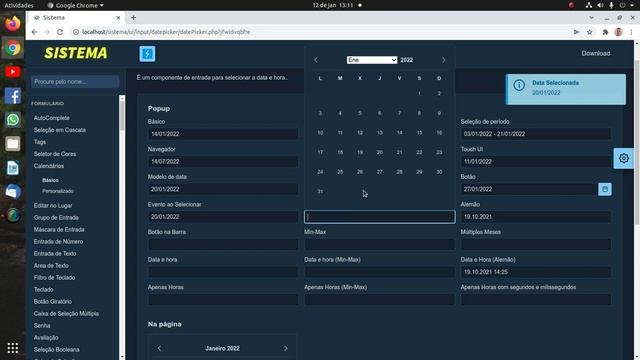Go to the next month in the popup calendar
Screen dimensions: 640x360
[x=444, y=60]
